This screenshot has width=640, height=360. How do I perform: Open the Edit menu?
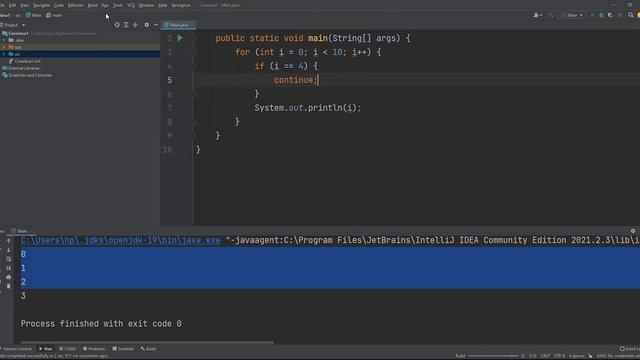(13, 5)
